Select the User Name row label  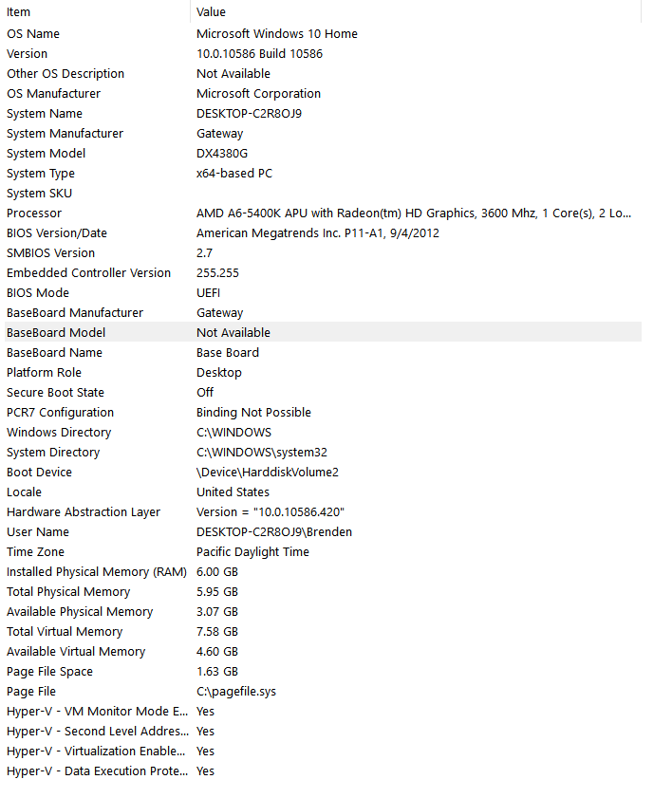[x=38, y=531]
